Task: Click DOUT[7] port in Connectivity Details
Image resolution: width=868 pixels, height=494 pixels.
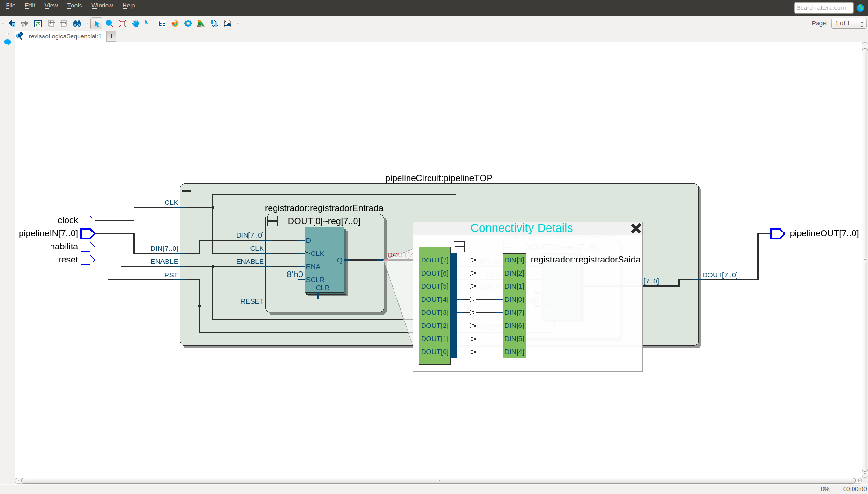Action: coord(435,260)
